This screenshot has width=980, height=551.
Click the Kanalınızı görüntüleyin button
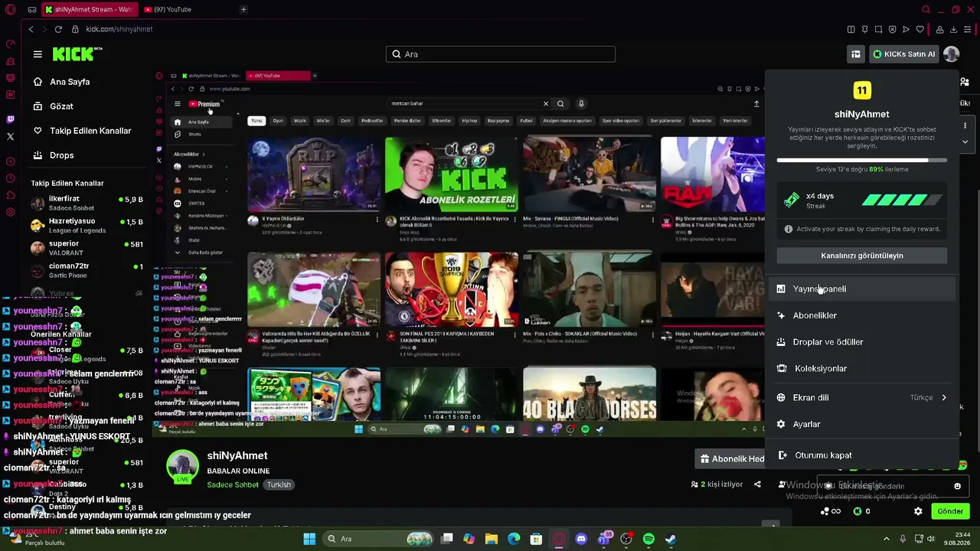(862, 256)
